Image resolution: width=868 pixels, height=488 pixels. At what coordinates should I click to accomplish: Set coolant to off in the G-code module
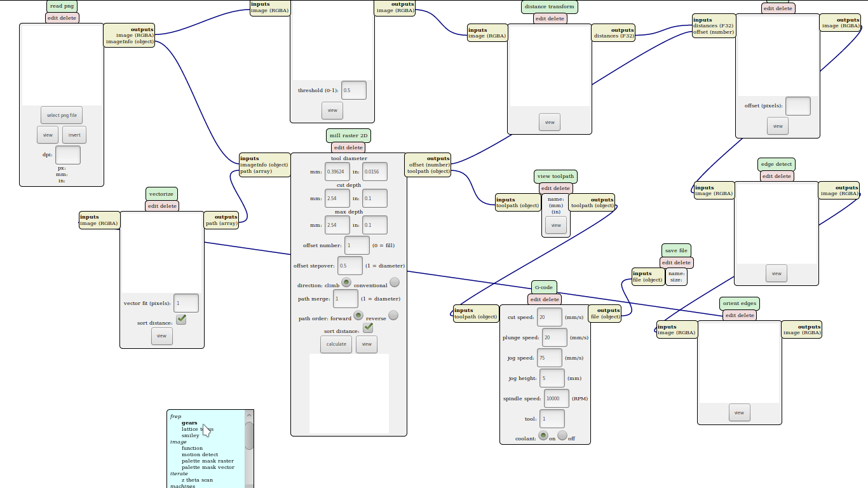tap(562, 435)
